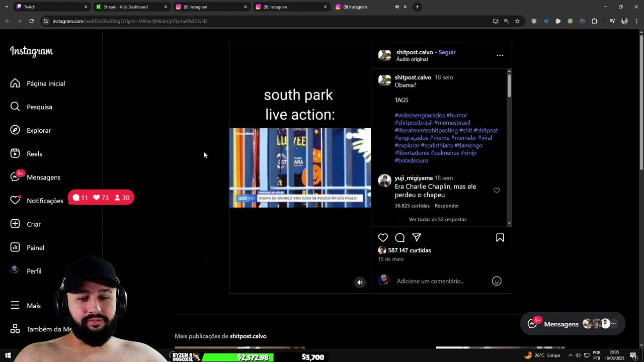Mute the active Instagram tab audio
Image resolution: width=644 pixels, height=362 pixels.
(396, 7)
